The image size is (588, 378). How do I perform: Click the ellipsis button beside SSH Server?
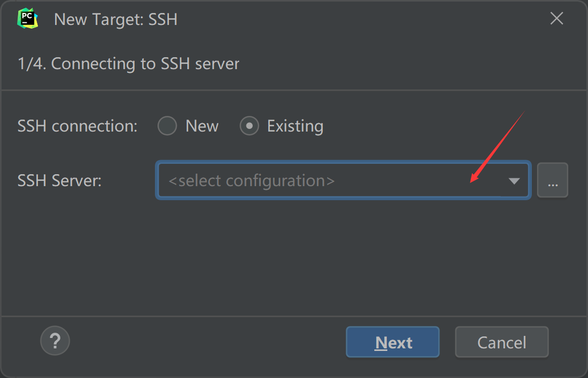point(553,180)
